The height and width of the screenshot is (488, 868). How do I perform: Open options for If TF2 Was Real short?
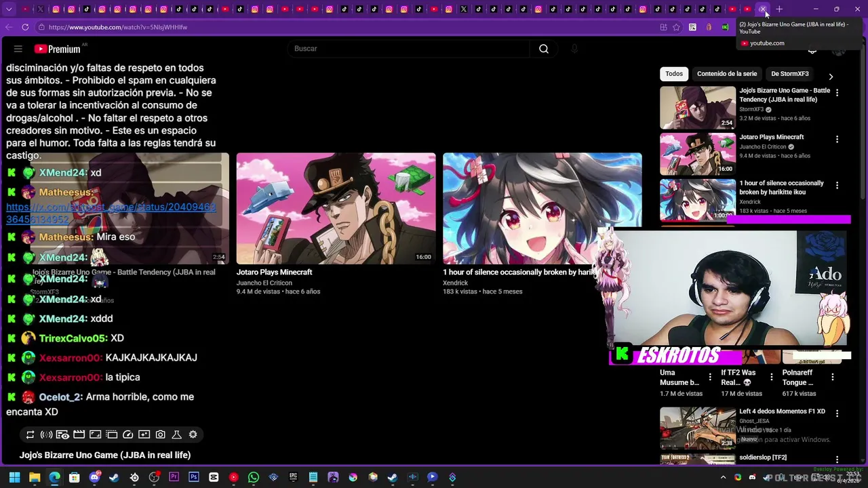[x=771, y=377]
